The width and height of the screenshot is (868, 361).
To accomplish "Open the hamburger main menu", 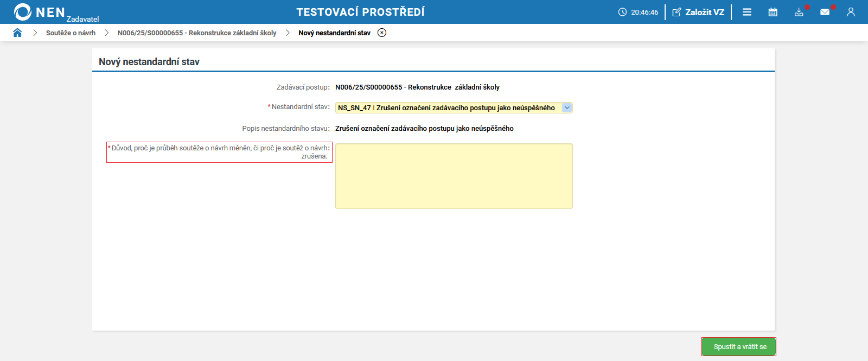I will (747, 12).
